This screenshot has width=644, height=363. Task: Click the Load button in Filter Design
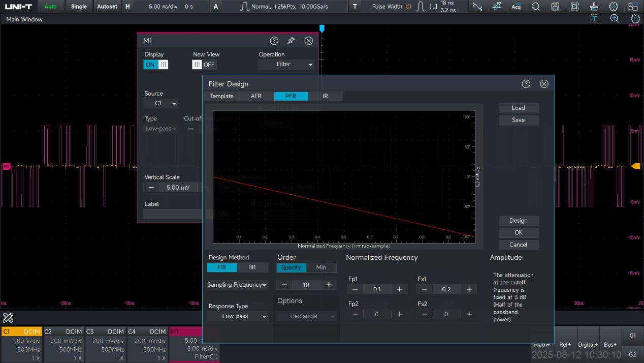(x=518, y=108)
